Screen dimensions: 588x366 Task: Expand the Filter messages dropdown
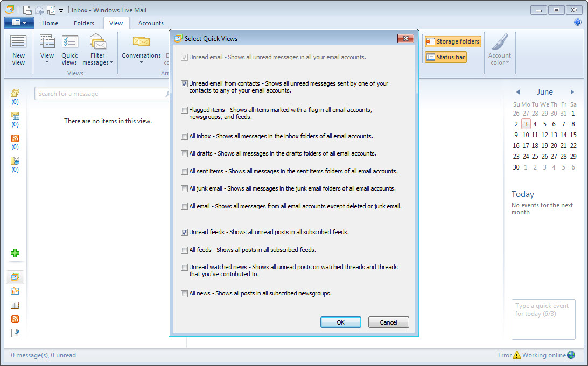tap(97, 59)
